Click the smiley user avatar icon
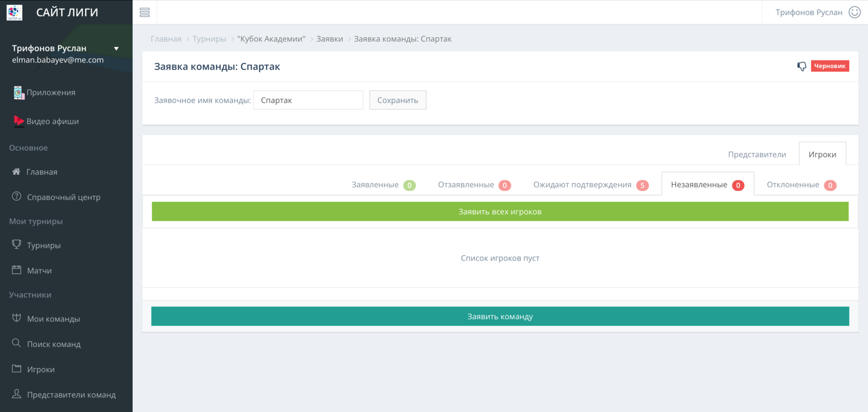This screenshot has height=412, width=868. click(855, 12)
